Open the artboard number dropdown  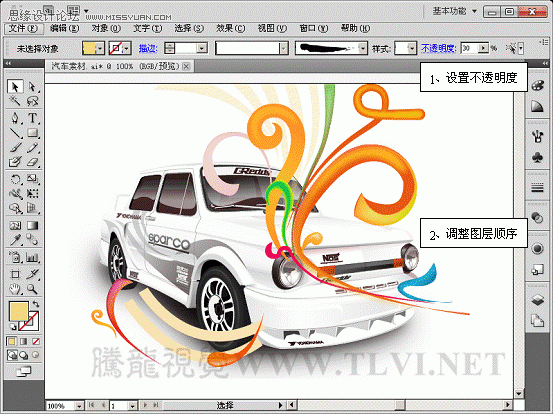(132, 406)
